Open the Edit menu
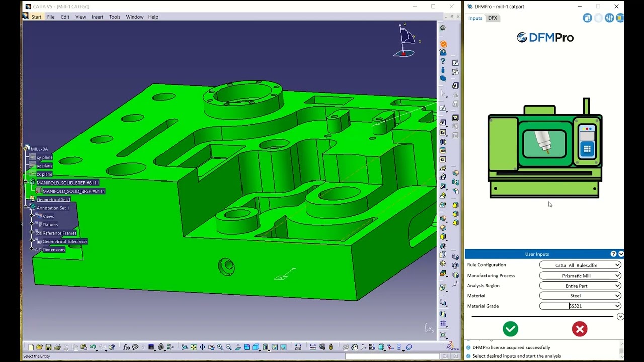This screenshot has height=362, width=644. pyautogui.click(x=65, y=17)
